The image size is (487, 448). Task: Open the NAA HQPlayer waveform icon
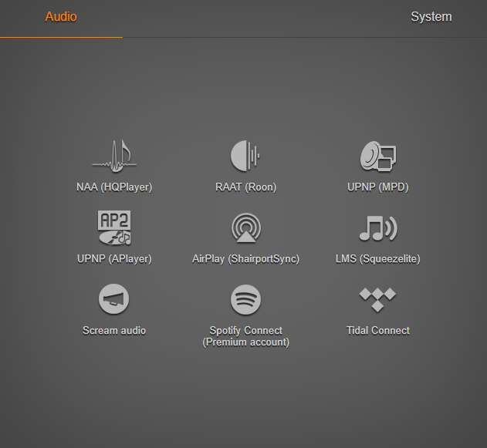114,156
